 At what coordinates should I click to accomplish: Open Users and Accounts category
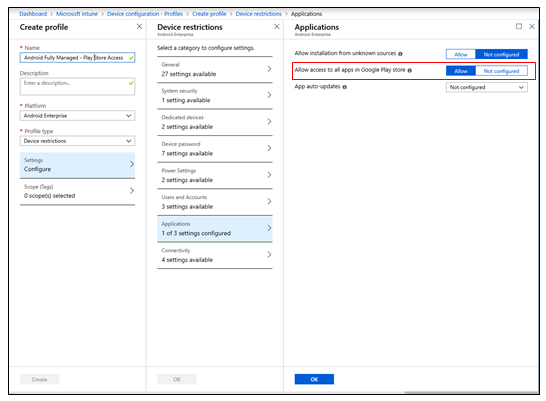tap(215, 202)
